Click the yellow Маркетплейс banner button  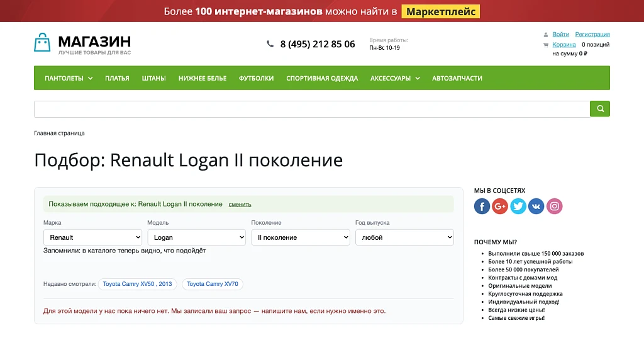[x=441, y=11]
